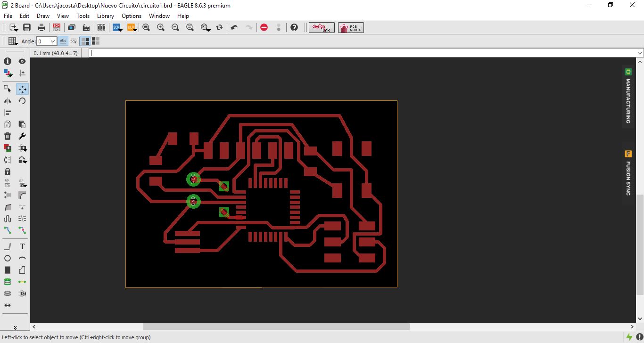The height and width of the screenshot is (343, 644).
Task: Open the Zoom select dropdown
Action: coord(205,28)
